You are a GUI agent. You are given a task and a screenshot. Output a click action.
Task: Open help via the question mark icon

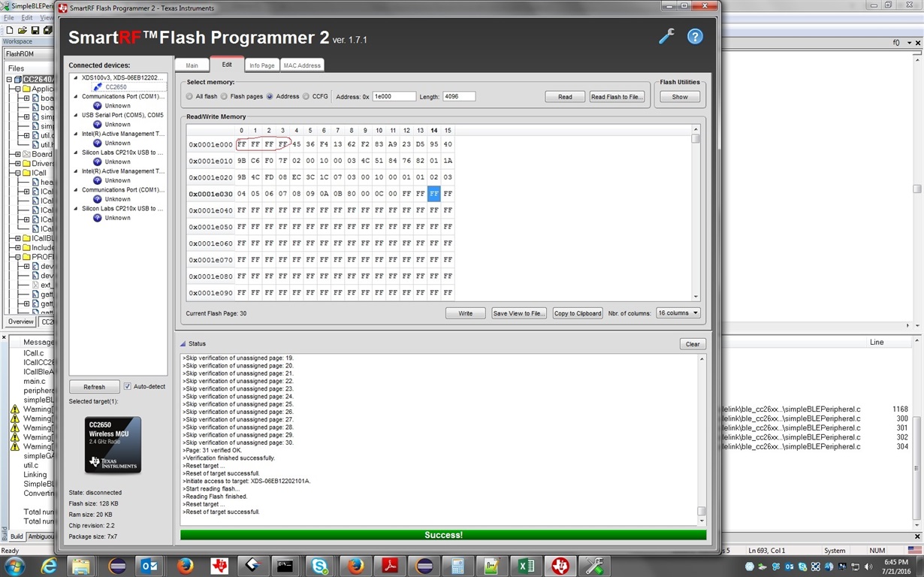[x=695, y=36]
